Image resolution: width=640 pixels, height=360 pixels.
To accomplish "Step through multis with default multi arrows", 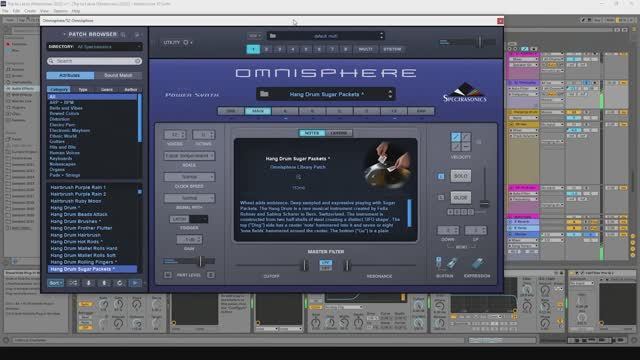I will [x=382, y=36].
